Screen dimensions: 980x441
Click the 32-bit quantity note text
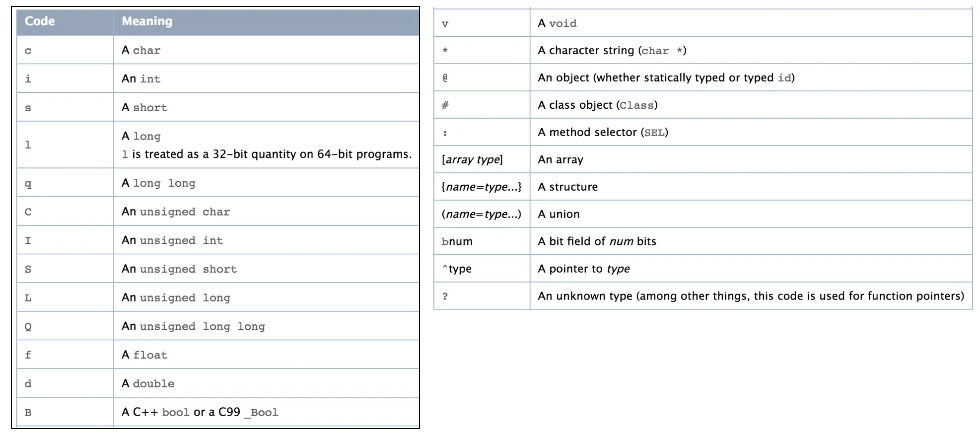(x=267, y=154)
